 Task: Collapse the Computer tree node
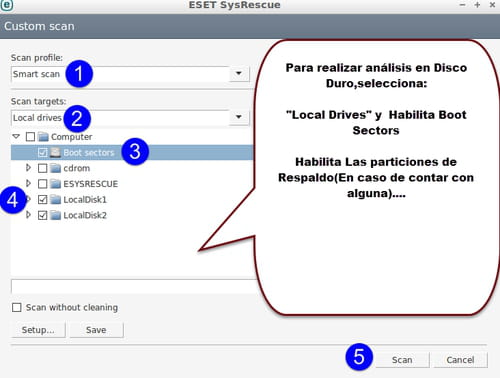[16, 136]
